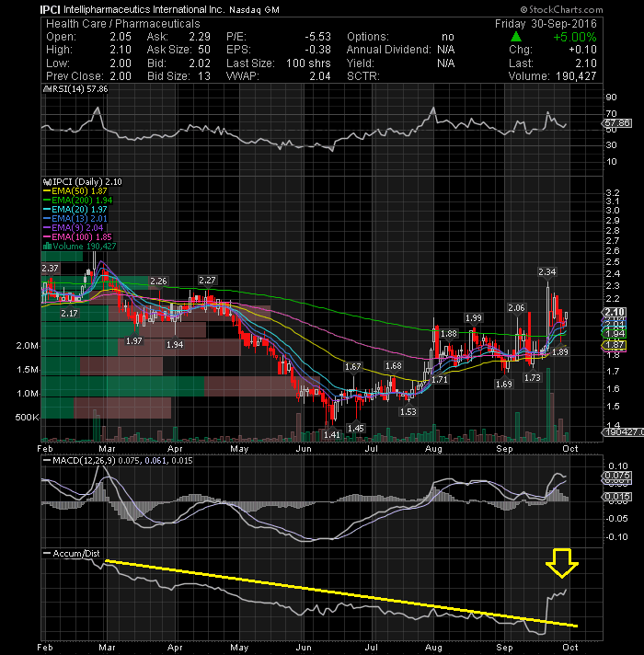Select the EMA(20) 1.97 legend text

[x=79, y=210]
